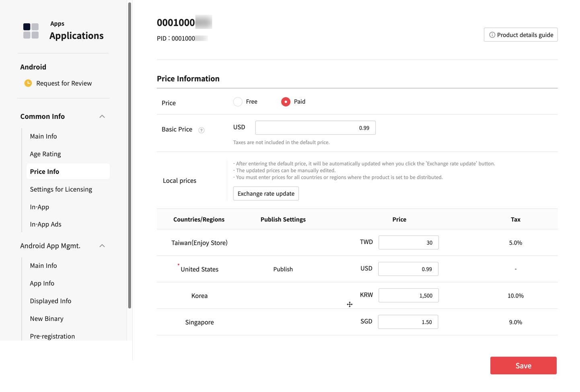
Task: Click the info icon in Product details guide
Action: [492, 35]
